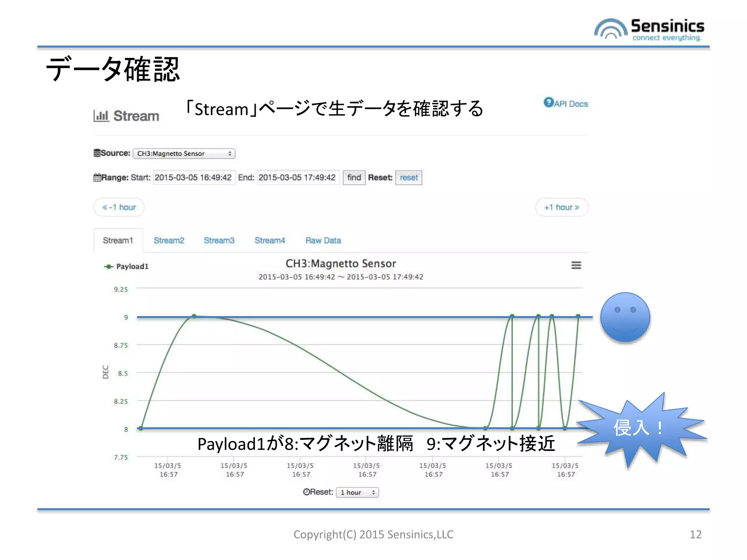Viewport: 747px width, 560px height.
Task: Select the Stream1 tab
Action: [x=118, y=240]
